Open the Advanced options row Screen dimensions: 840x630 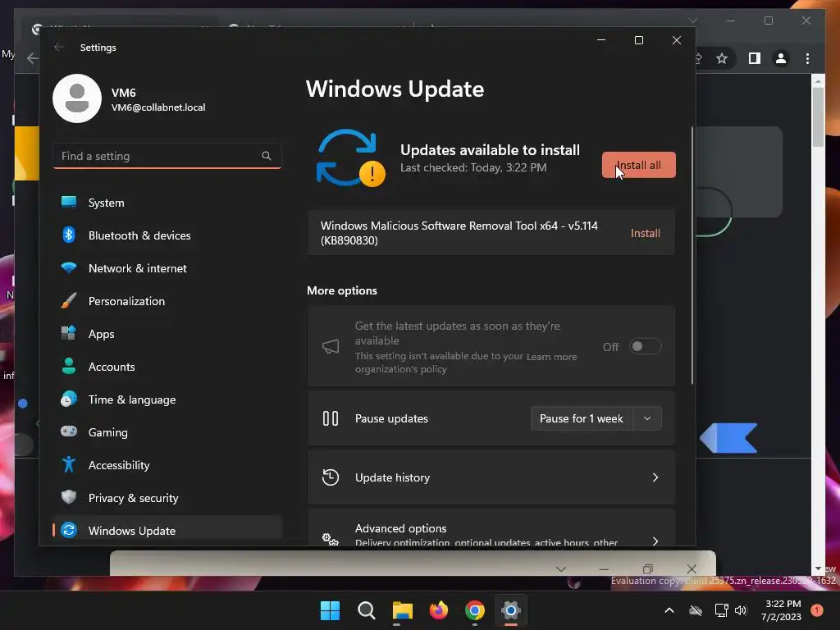click(491, 527)
